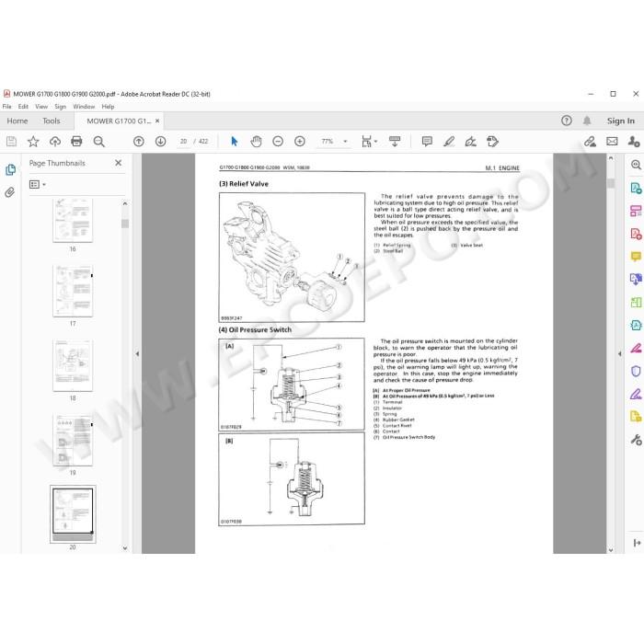Collapse the left navigation pane arrow

pyautogui.click(x=137, y=353)
